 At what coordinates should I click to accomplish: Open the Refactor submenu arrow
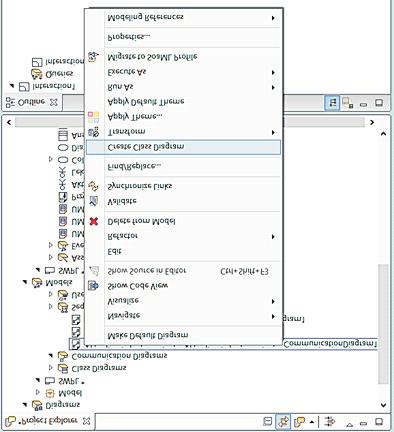[x=273, y=237]
